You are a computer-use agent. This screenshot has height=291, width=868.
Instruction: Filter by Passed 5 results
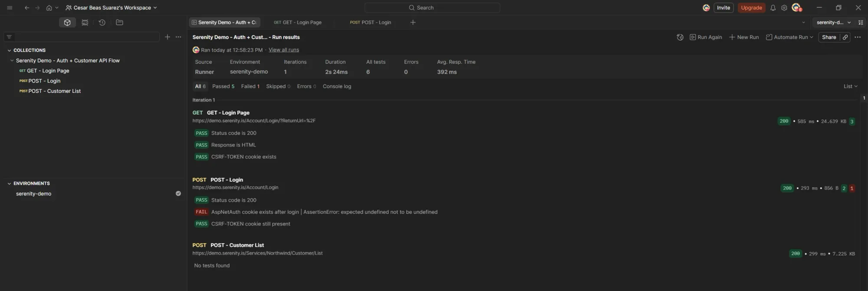[x=223, y=86]
